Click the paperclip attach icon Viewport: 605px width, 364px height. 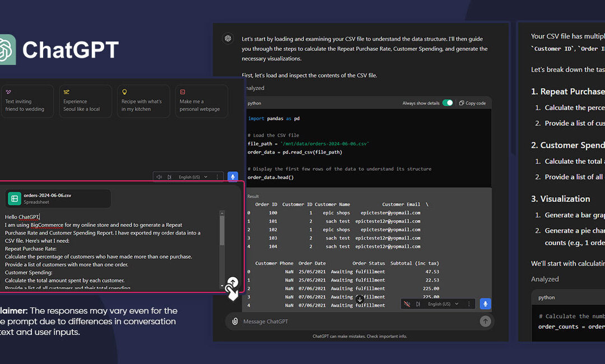[x=235, y=321]
